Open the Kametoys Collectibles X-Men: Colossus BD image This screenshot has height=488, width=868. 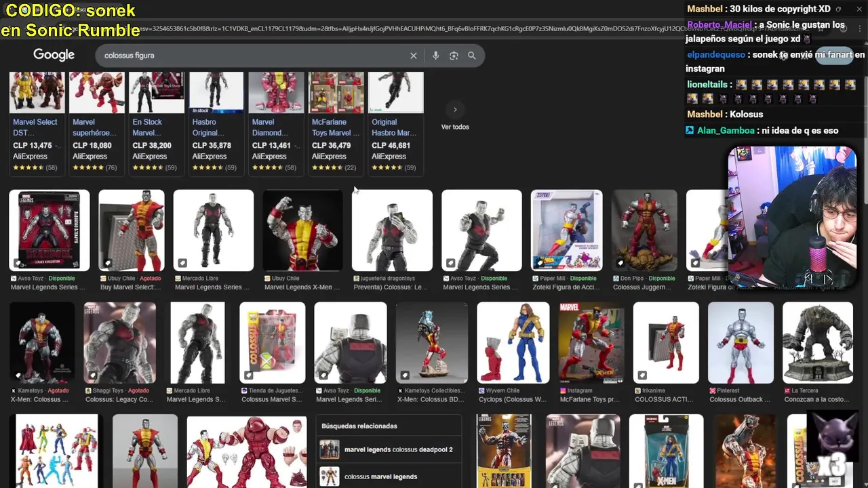(x=432, y=342)
